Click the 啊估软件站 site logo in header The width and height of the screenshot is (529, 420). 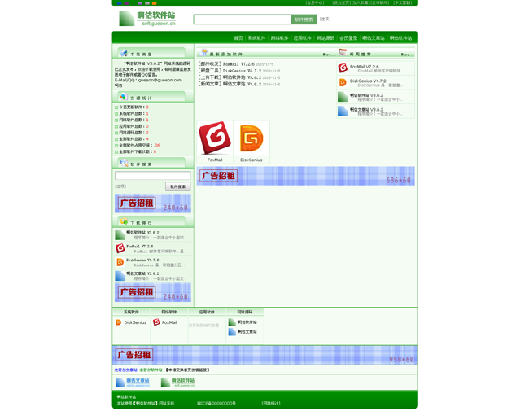click(x=147, y=19)
